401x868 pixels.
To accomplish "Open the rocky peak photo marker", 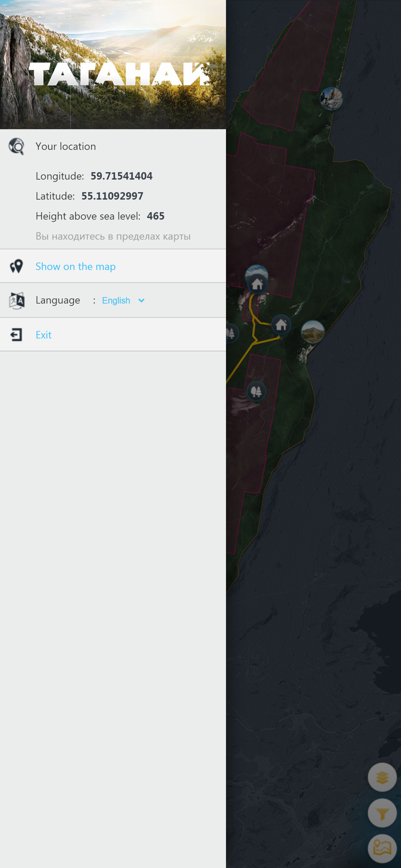I will (331, 98).
